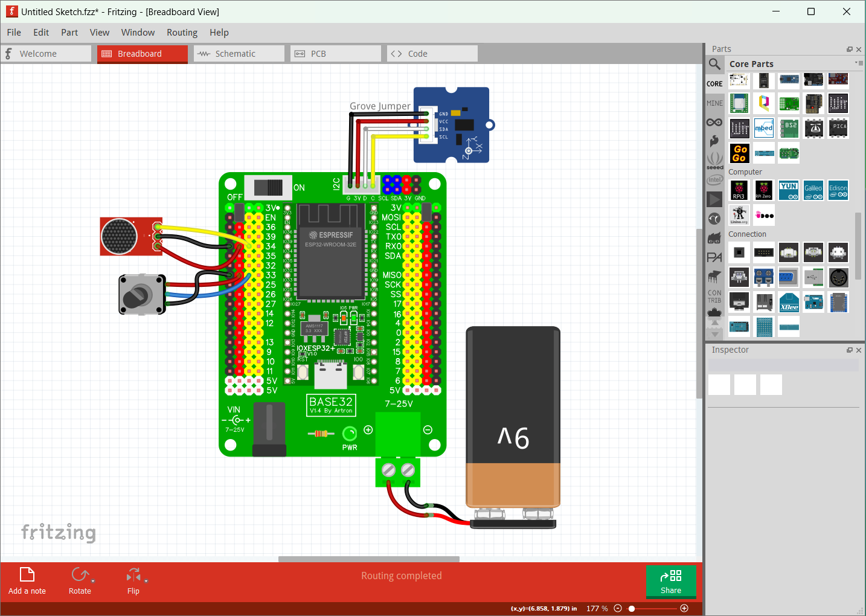Toggle the CORE parts filter
This screenshot has height=616, width=866.
(x=714, y=83)
